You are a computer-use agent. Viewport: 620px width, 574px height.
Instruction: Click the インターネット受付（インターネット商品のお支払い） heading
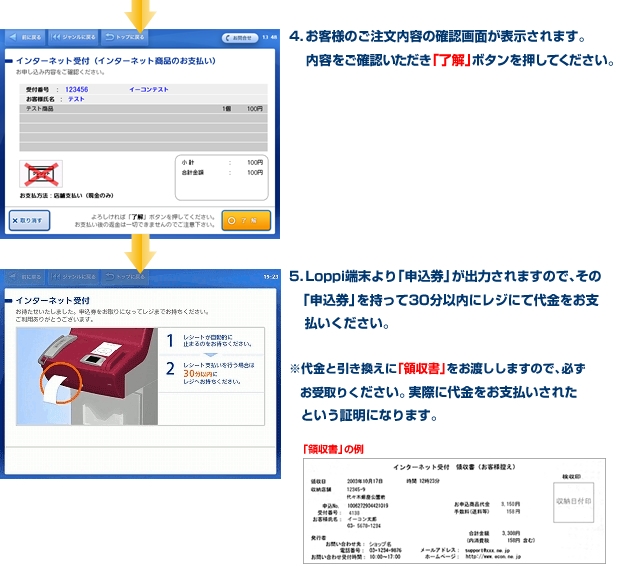tap(116, 60)
